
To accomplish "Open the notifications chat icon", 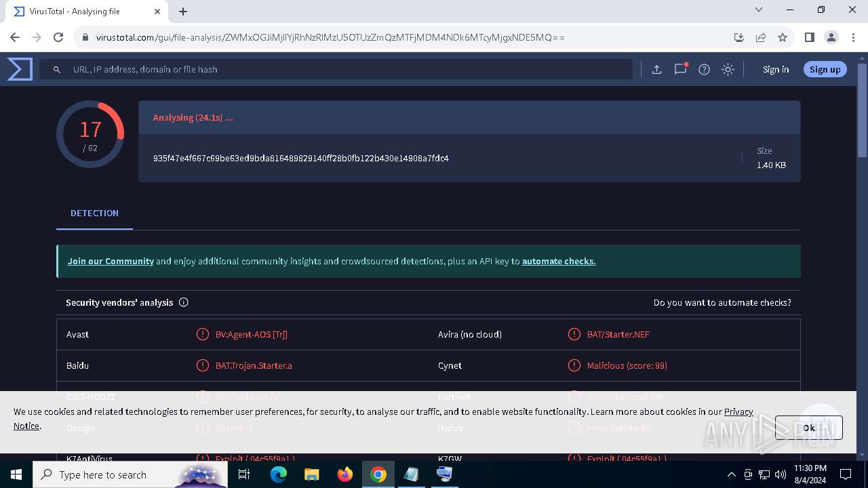I will point(680,69).
